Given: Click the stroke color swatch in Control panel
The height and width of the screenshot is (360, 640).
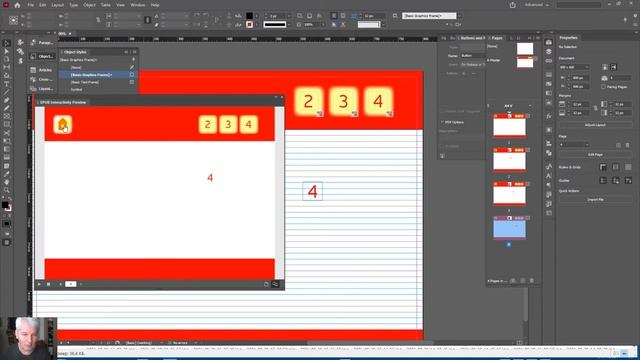Looking at the screenshot, I should coord(249,24).
